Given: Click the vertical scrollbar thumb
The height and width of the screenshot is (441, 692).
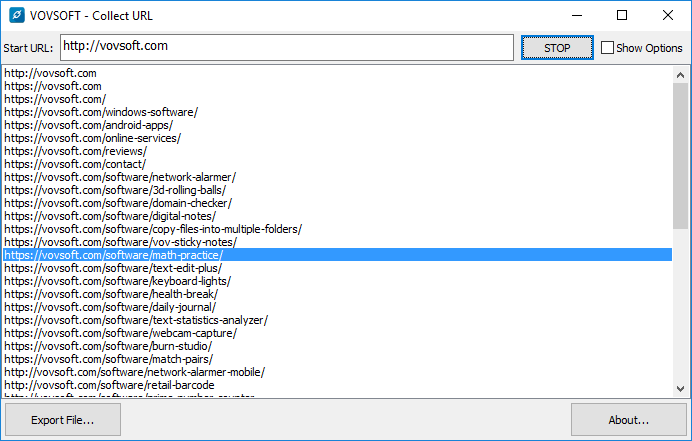Looking at the screenshot, I should pyautogui.click(x=681, y=155).
